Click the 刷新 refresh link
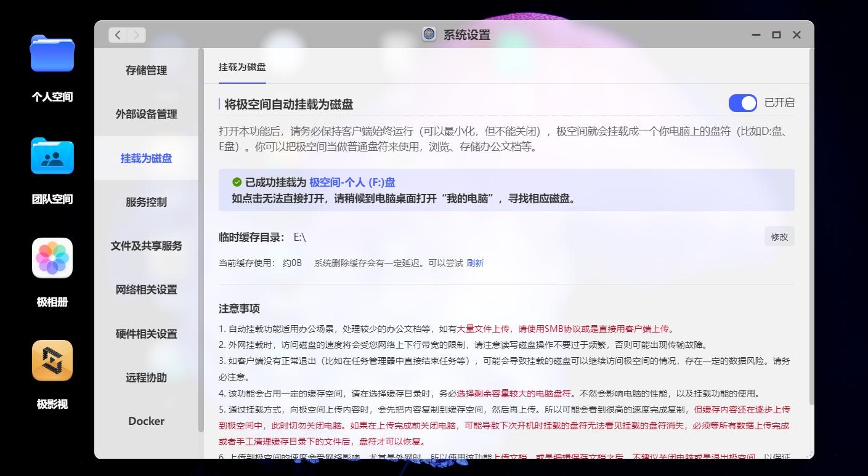This screenshot has width=868, height=476. click(x=475, y=263)
